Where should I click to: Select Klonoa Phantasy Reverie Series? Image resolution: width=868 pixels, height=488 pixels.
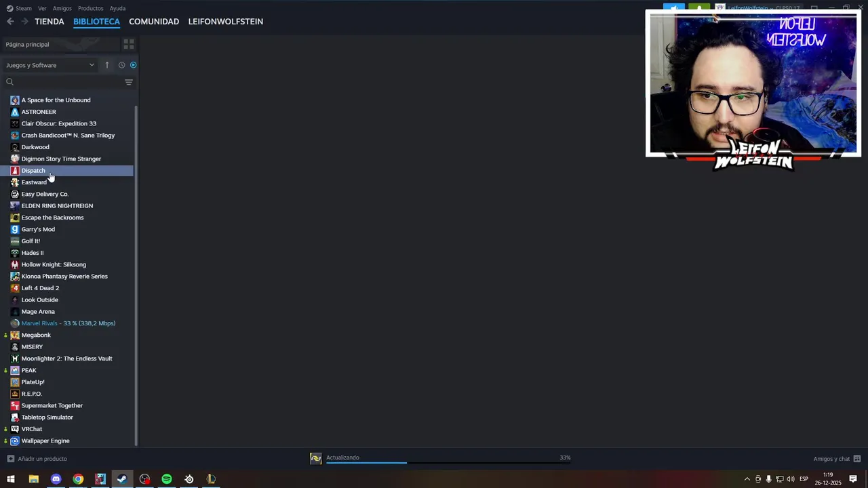pyautogui.click(x=64, y=277)
